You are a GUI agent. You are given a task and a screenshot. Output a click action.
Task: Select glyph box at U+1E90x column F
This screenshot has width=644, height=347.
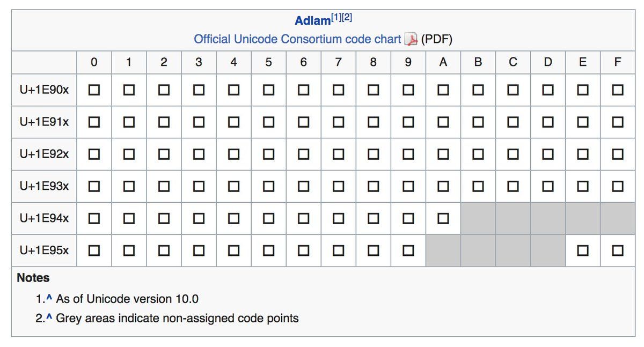pyautogui.click(x=618, y=90)
